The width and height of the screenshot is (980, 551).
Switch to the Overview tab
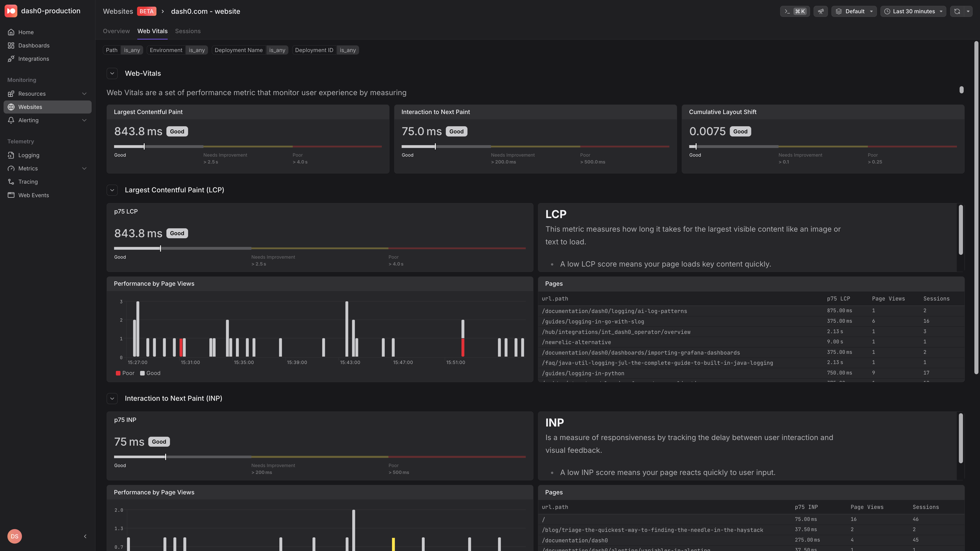click(x=116, y=31)
